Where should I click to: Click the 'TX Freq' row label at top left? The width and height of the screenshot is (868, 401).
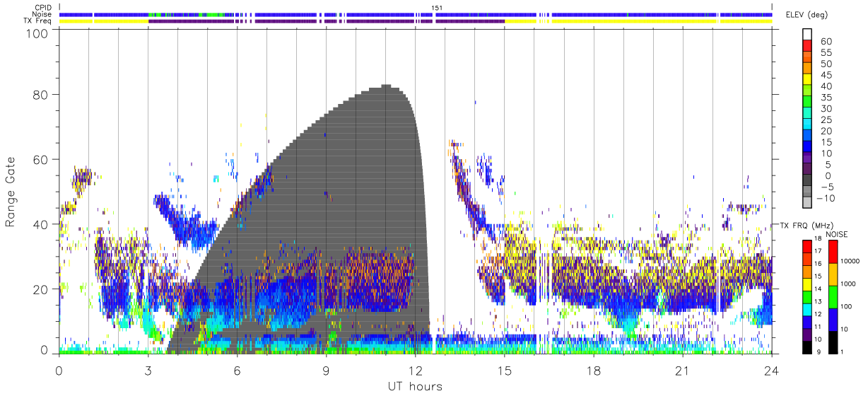pyautogui.click(x=38, y=21)
